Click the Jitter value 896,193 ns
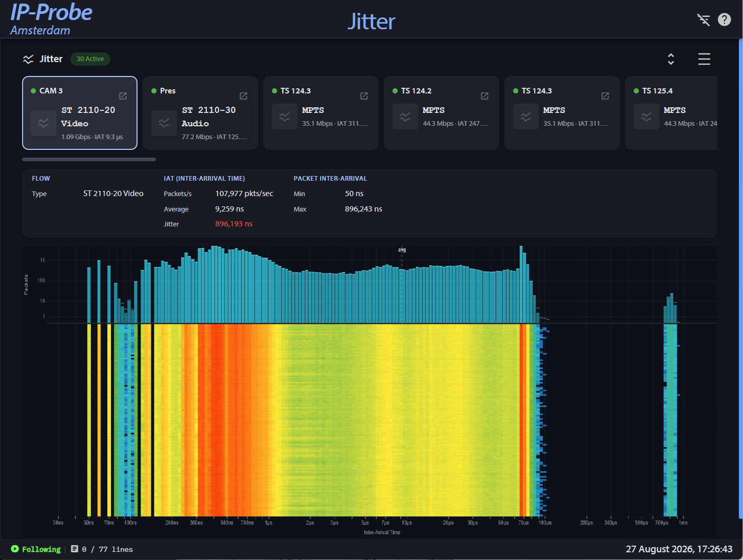The height and width of the screenshot is (560, 743). pos(234,224)
